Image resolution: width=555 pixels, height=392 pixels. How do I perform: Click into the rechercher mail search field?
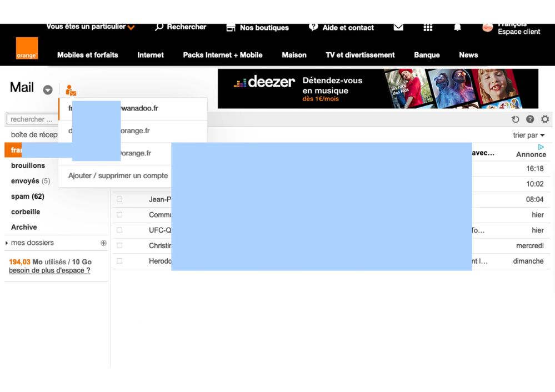pyautogui.click(x=32, y=119)
